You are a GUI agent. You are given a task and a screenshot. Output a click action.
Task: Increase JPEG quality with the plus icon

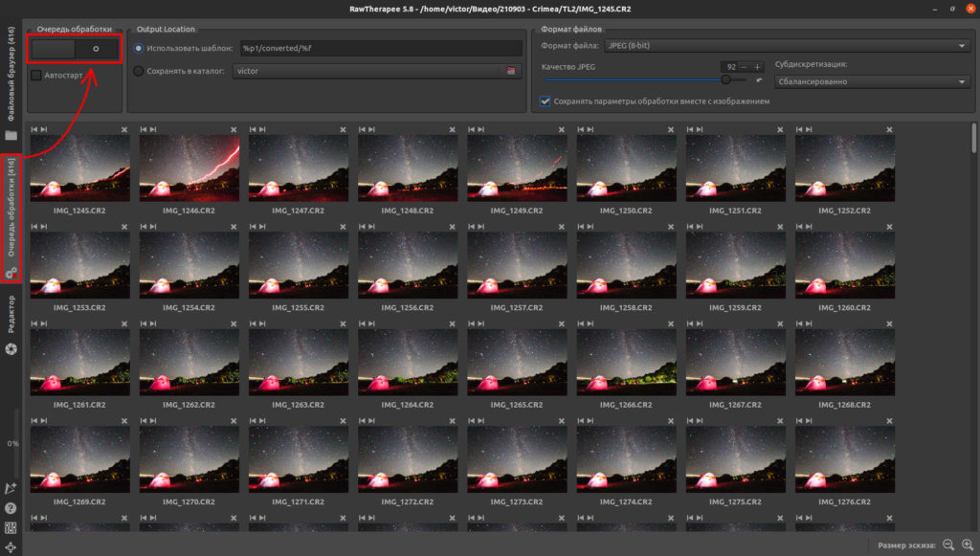(x=757, y=67)
